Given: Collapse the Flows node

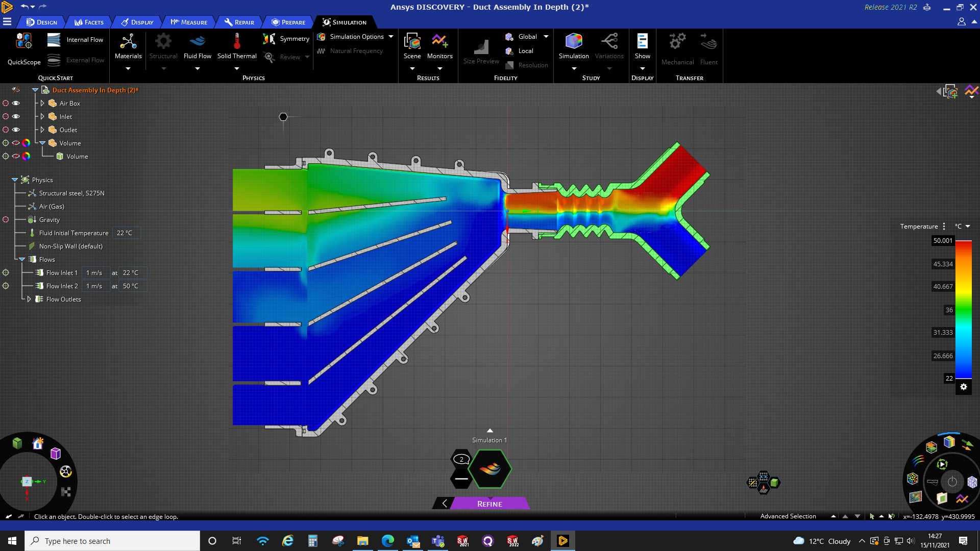Looking at the screenshot, I should click(x=22, y=259).
